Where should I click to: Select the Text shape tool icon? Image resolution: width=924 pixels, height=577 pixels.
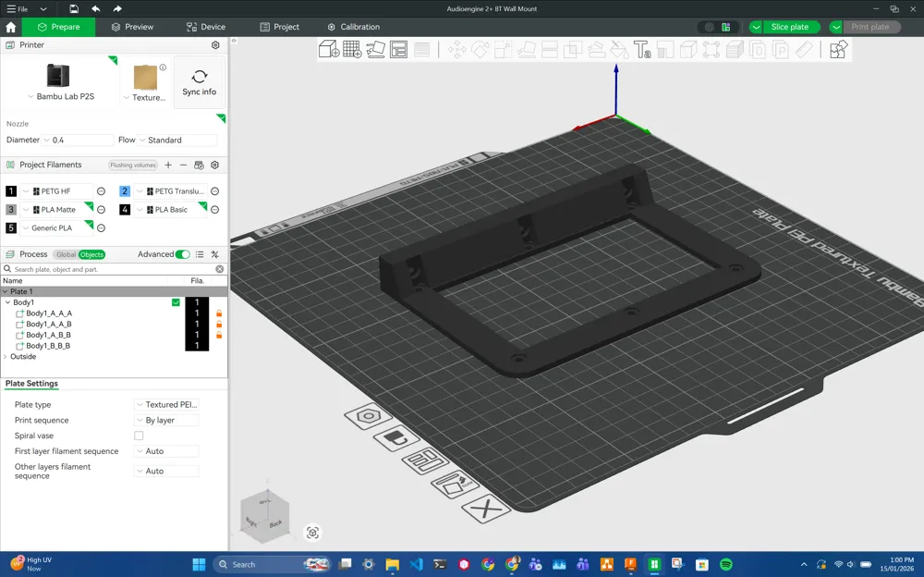coord(642,49)
